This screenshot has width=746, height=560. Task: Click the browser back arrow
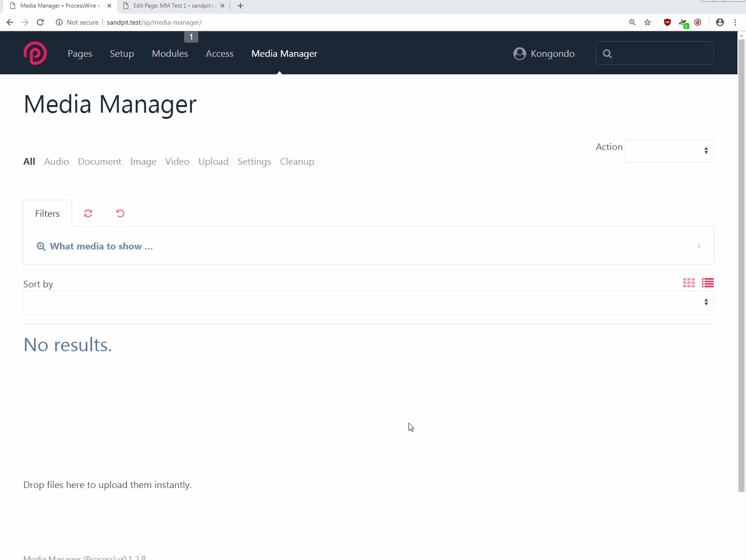click(10, 22)
